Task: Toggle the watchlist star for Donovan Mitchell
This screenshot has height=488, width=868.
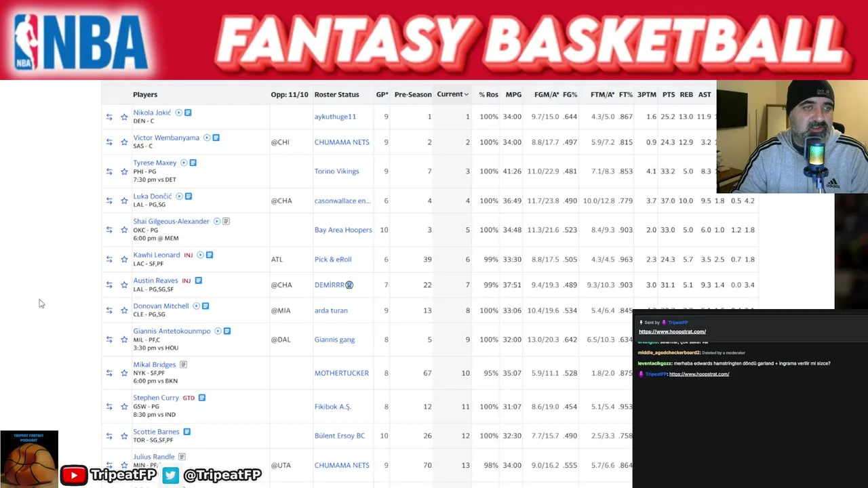Action: [124, 310]
